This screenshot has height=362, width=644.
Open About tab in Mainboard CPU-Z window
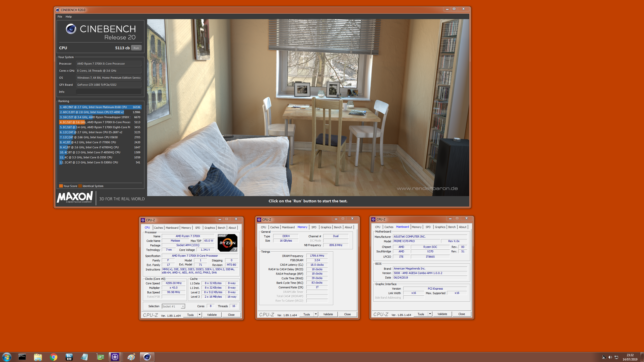tap(462, 227)
